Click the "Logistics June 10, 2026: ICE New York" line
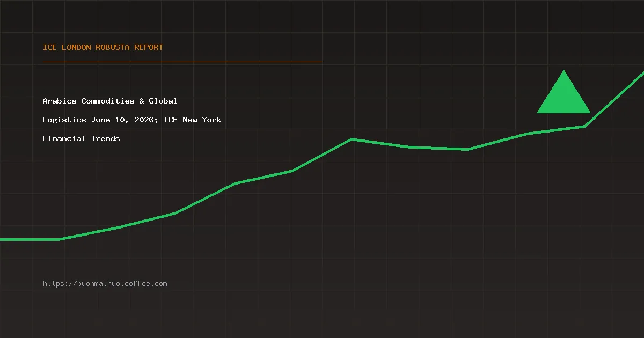 (x=132, y=120)
